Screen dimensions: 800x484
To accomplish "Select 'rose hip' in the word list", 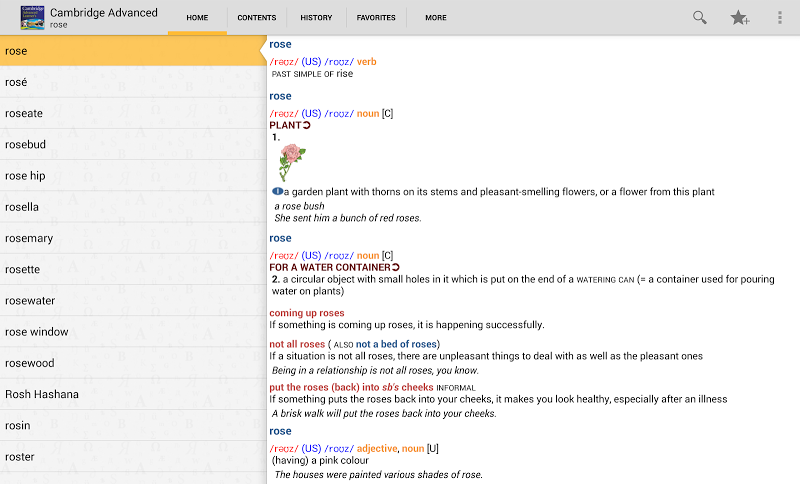I will pos(133,176).
